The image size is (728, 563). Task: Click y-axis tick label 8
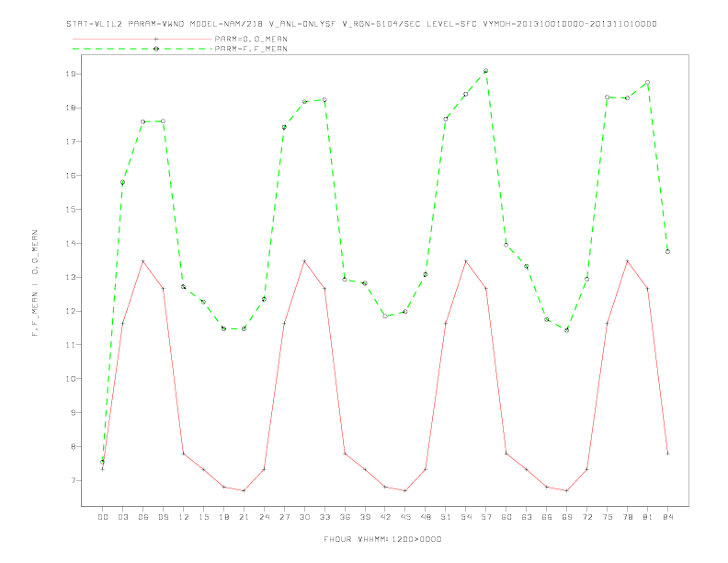point(73,446)
